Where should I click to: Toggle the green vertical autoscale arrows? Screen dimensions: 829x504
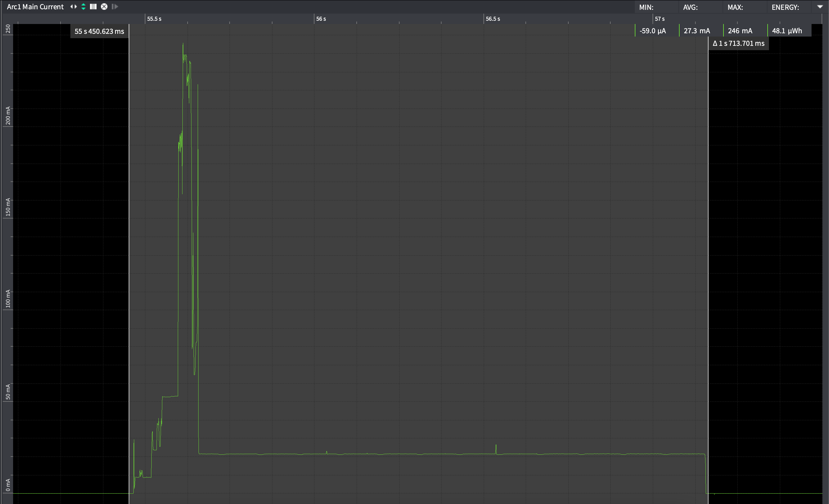83,7
